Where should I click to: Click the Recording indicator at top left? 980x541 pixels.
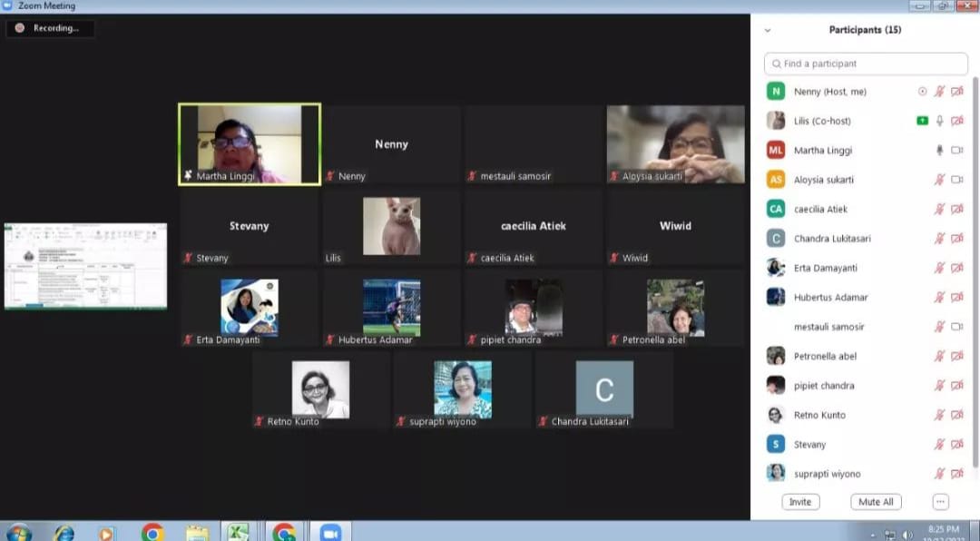[50, 28]
